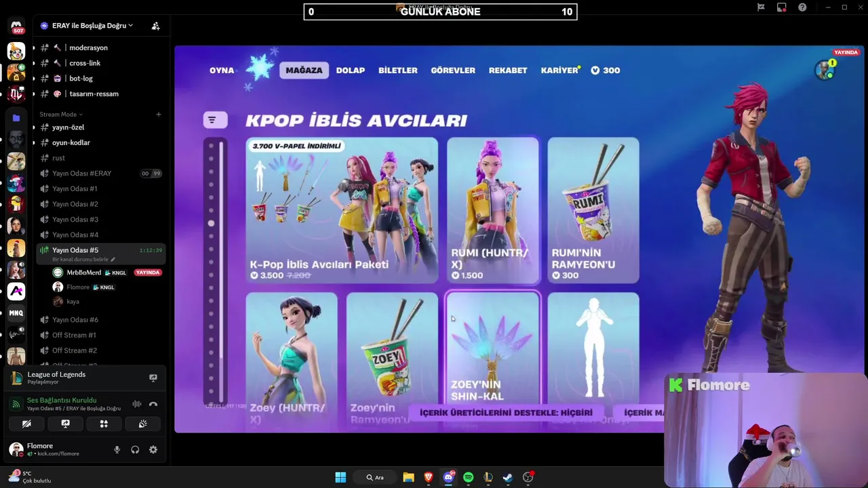
Task: Select Zoey (HUNTR/X) outfit card
Action: click(292, 361)
